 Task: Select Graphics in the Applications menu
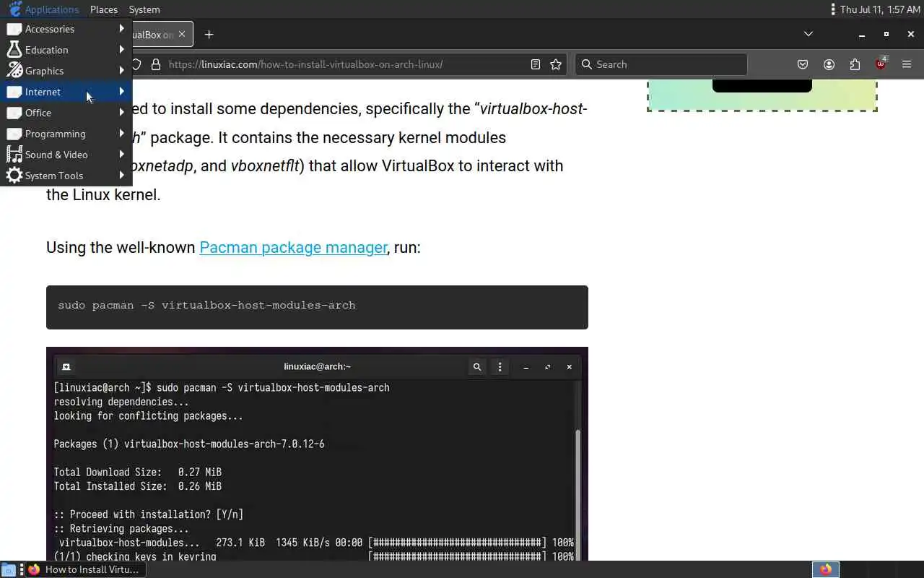(66, 71)
